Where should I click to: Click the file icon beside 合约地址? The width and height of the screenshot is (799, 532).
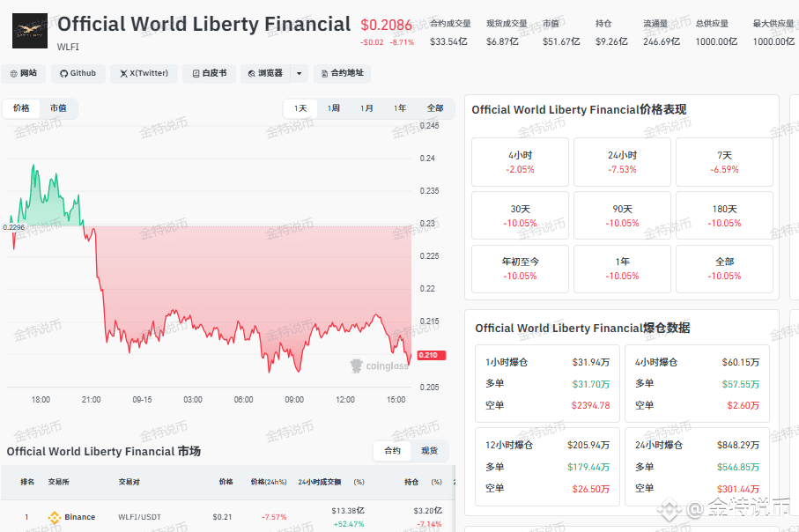(324, 74)
